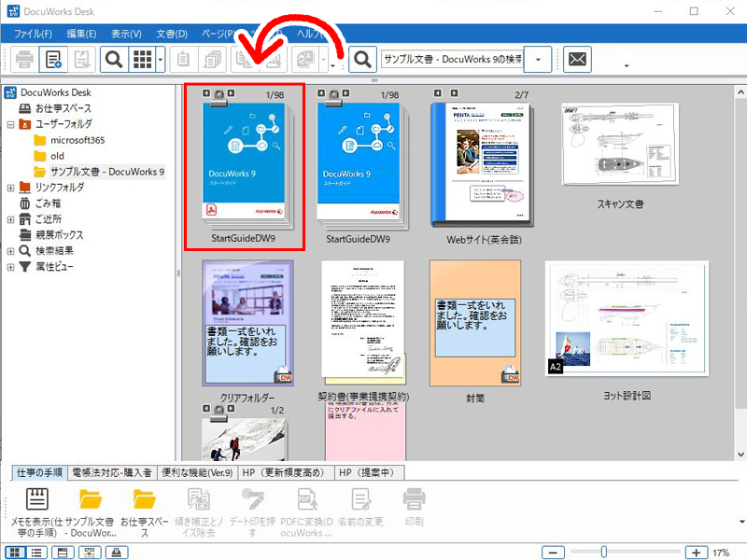Image resolution: width=747 pixels, height=560 pixels.
Task: Zoom in with the plus button
Action: pos(697,553)
